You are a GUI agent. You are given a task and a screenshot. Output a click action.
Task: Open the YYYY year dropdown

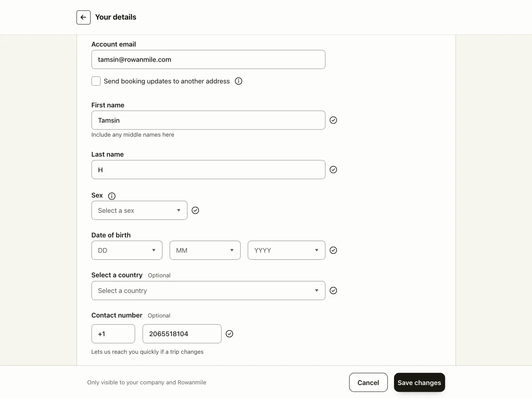287,250
